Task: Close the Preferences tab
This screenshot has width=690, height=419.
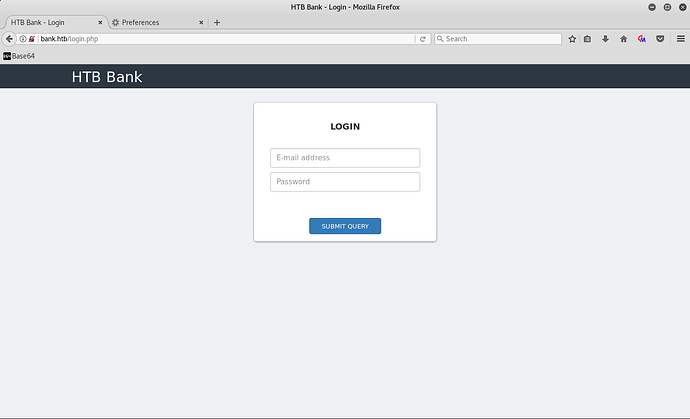Action: [201, 22]
